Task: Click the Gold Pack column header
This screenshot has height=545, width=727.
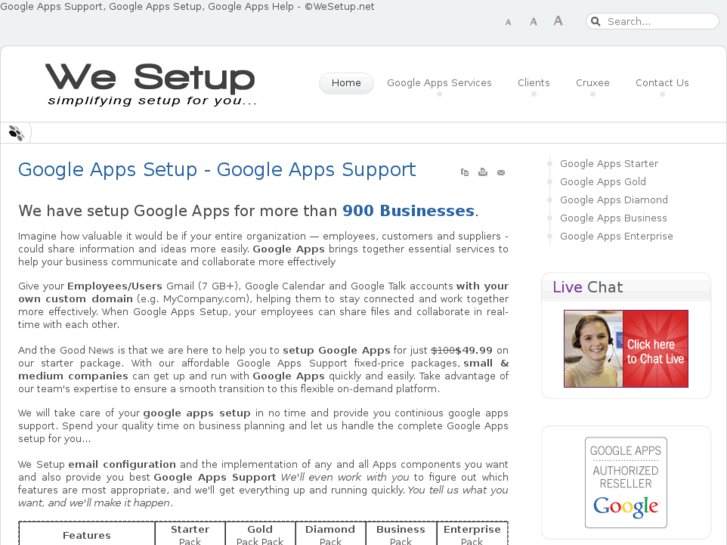Action: pos(260,535)
